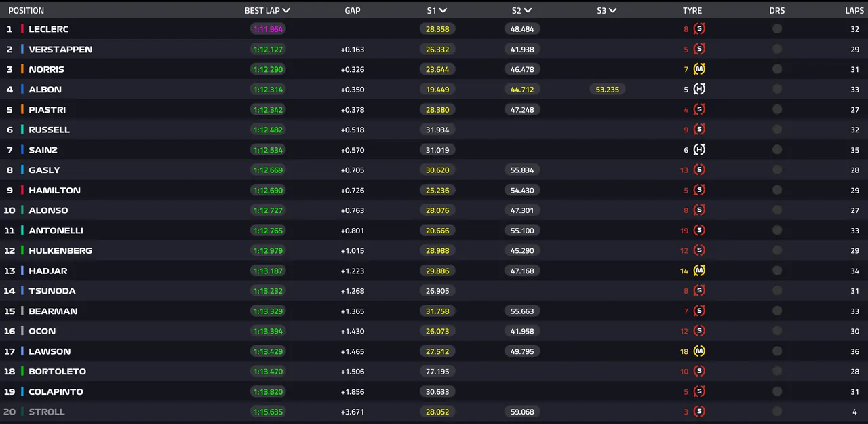
Task: Click Antonelli's soft tyre icon
Action: coord(699,231)
